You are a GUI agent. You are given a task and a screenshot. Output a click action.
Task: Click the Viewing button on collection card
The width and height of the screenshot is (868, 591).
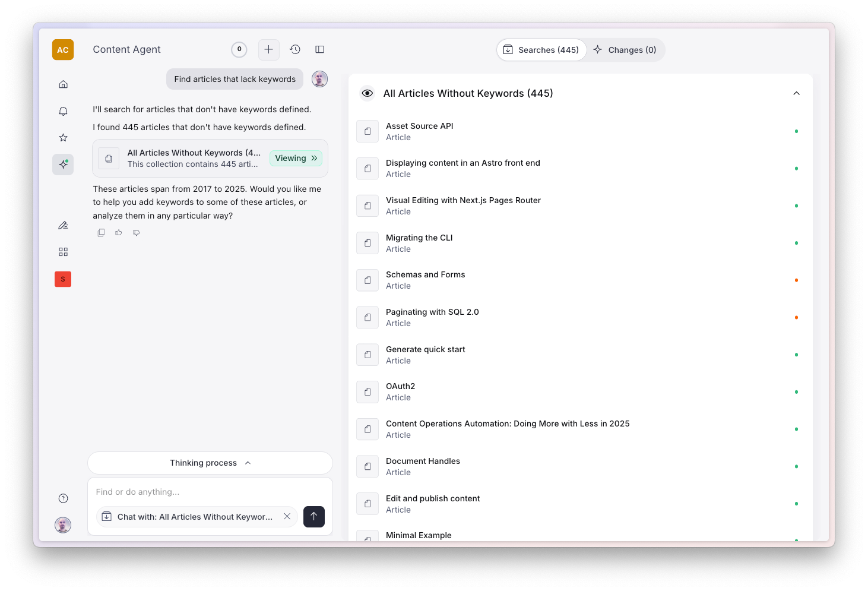click(296, 158)
